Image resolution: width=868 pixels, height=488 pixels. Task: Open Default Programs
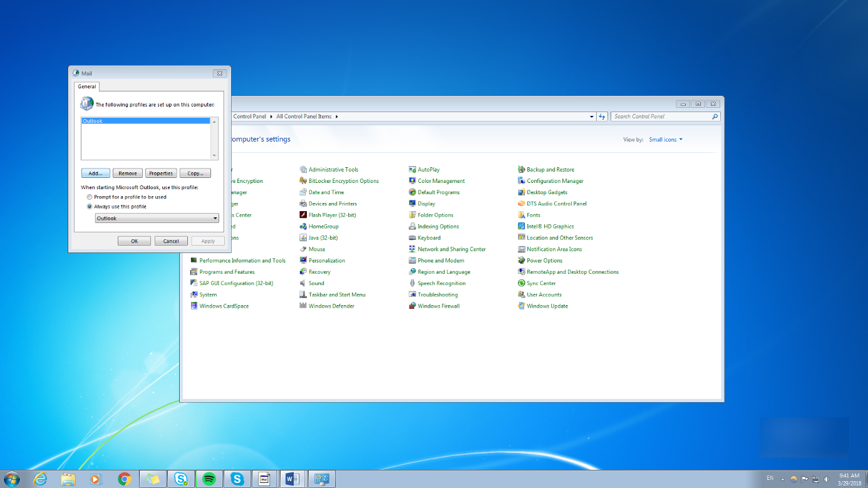pos(434,192)
